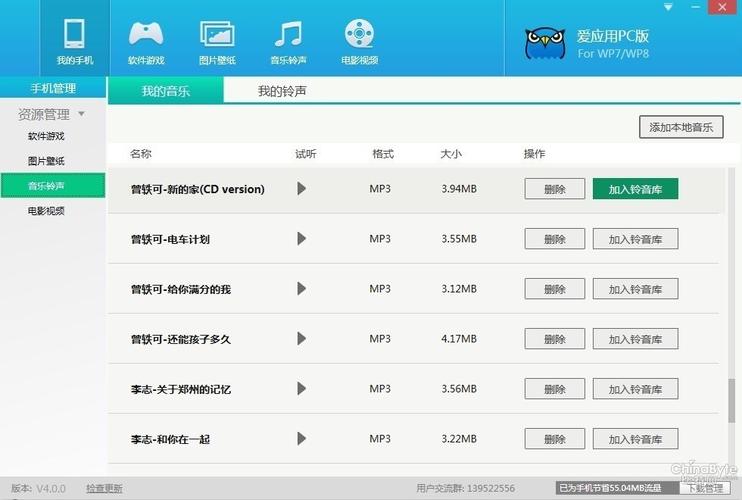Add 曾轶可-新的家 to ringtone library
The width and height of the screenshot is (742, 500).
(x=635, y=189)
